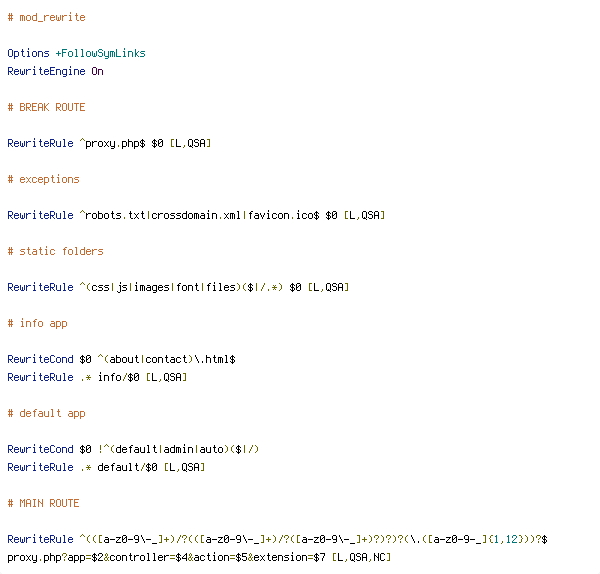Click the '[L,QSA,NC]' flags text
Viewport: 600px width, 574px height.
tap(361, 558)
